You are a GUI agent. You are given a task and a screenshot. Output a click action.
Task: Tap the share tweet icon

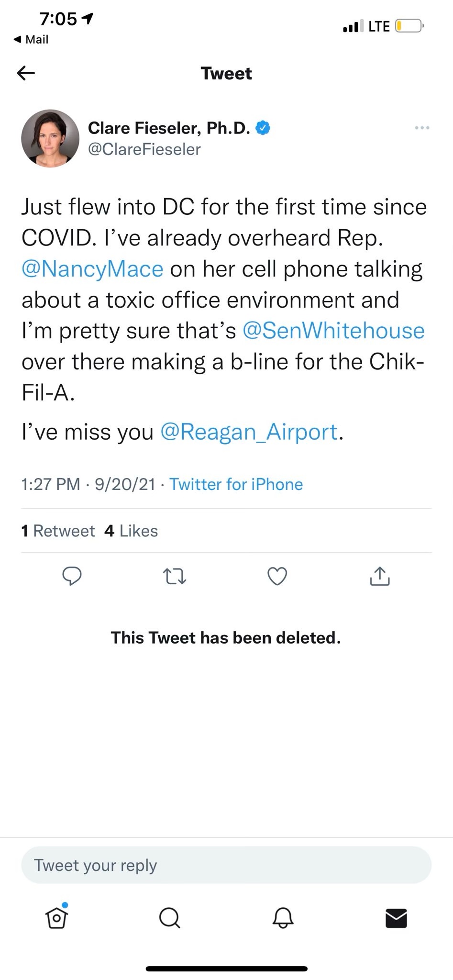380,576
